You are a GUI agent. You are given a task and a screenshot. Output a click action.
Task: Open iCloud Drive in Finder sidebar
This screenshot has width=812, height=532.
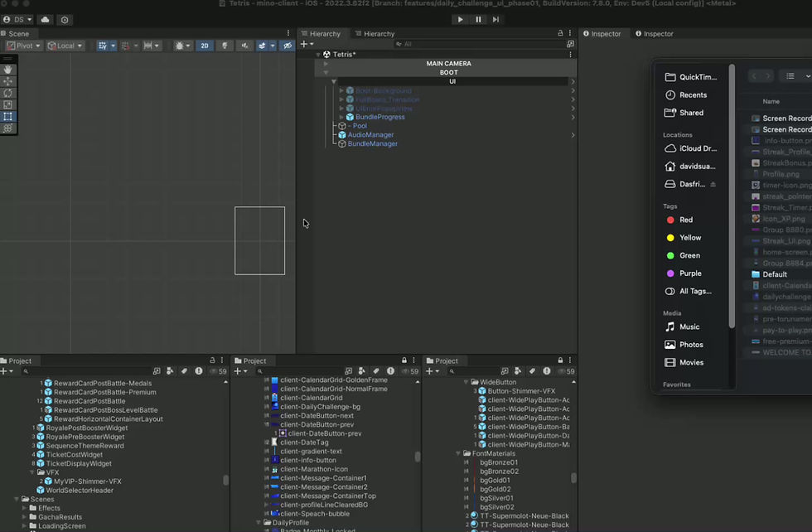[698, 148]
